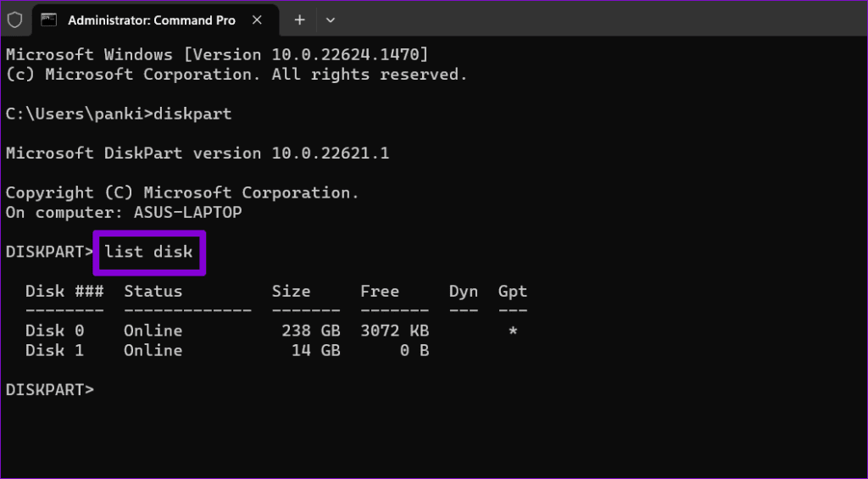This screenshot has width=868, height=479.
Task: Click the Gpt column header
Action: (x=513, y=292)
